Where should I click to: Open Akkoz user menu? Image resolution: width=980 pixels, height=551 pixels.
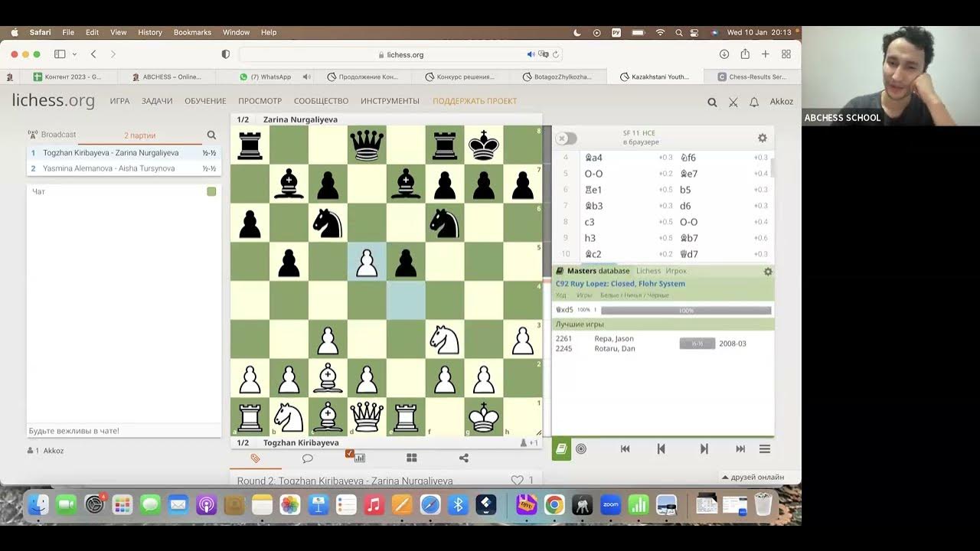point(781,102)
